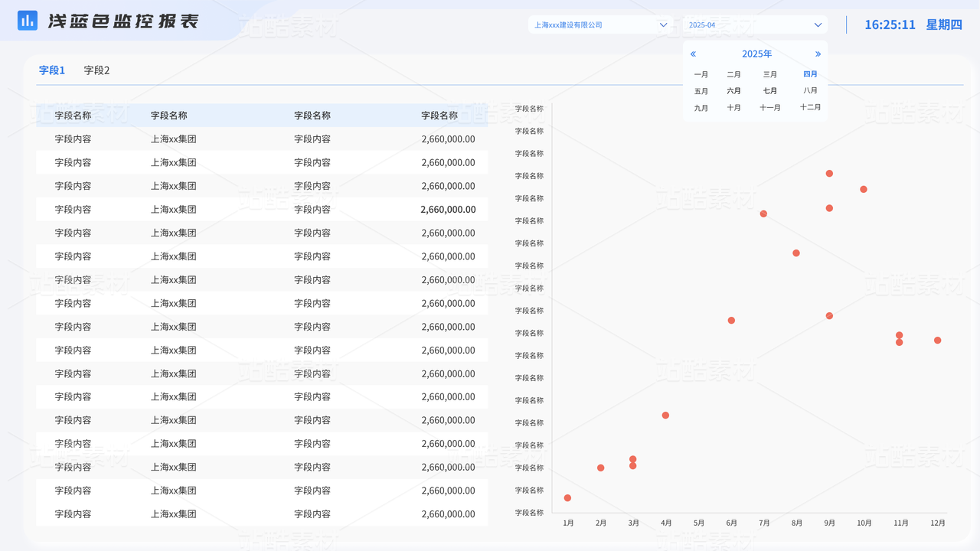Click the 4月 x-axis label
The width and height of the screenshot is (980, 551).
(666, 523)
